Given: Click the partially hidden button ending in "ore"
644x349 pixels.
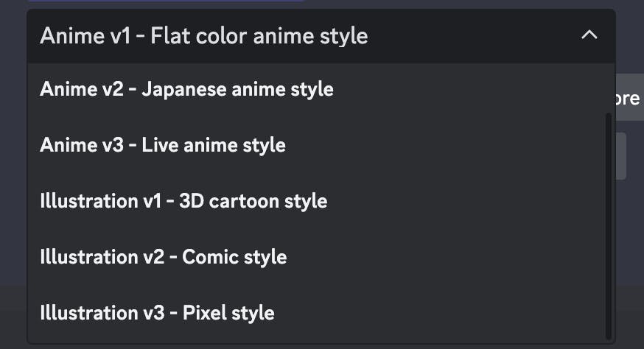Looking at the screenshot, I should (628, 99).
